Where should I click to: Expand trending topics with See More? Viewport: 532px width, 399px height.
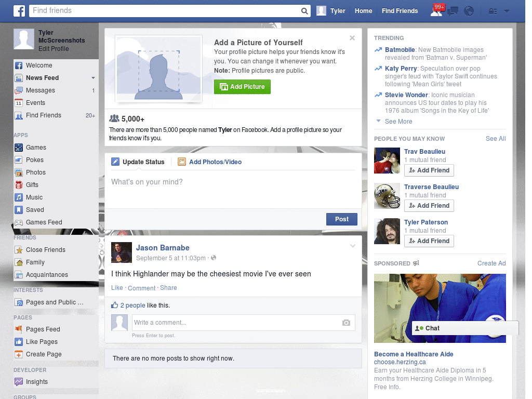pos(398,122)
